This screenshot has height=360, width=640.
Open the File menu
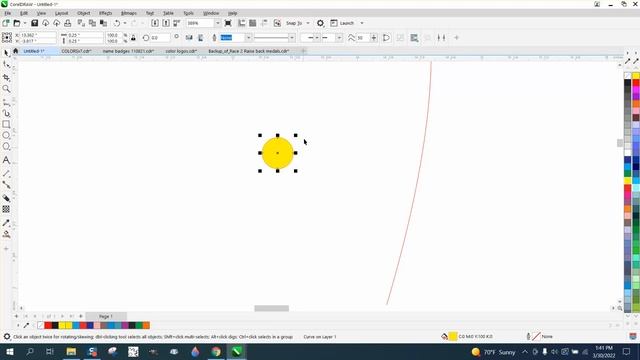[x=7, y=13]
